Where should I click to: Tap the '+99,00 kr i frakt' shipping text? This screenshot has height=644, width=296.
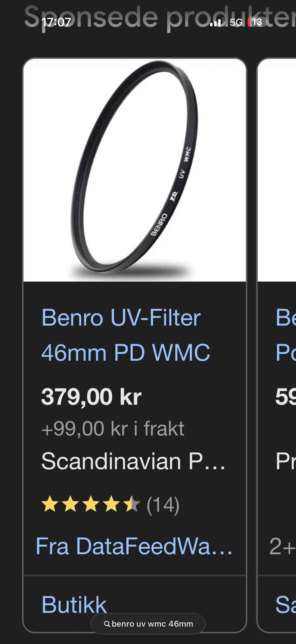coord(113,429)
